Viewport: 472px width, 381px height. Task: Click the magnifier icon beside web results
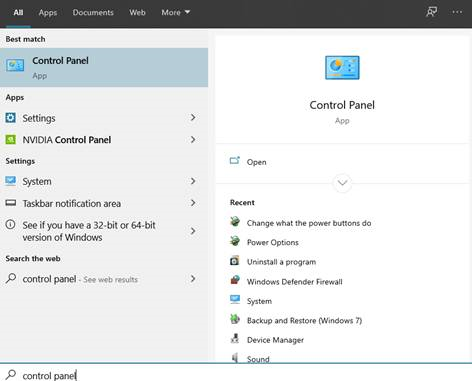click(x=11, y=278)
